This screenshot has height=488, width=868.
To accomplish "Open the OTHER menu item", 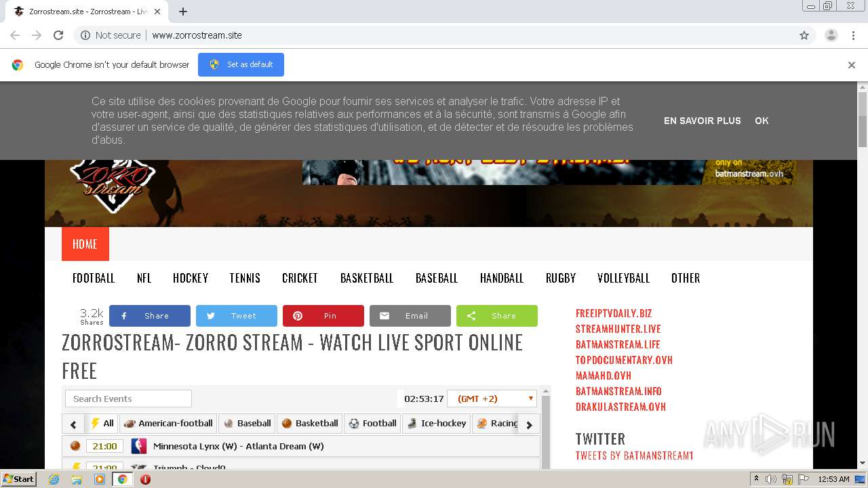I will click(x=686, y=278).
